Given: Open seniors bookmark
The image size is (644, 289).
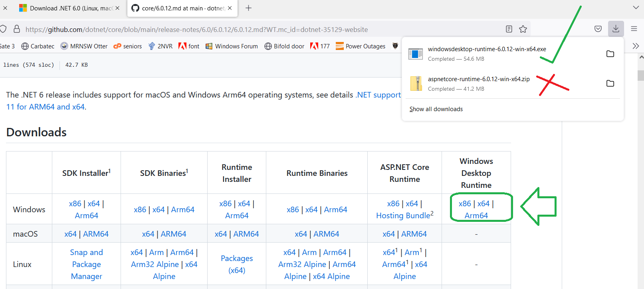Looking at the screenshot, I should point(128,46).
